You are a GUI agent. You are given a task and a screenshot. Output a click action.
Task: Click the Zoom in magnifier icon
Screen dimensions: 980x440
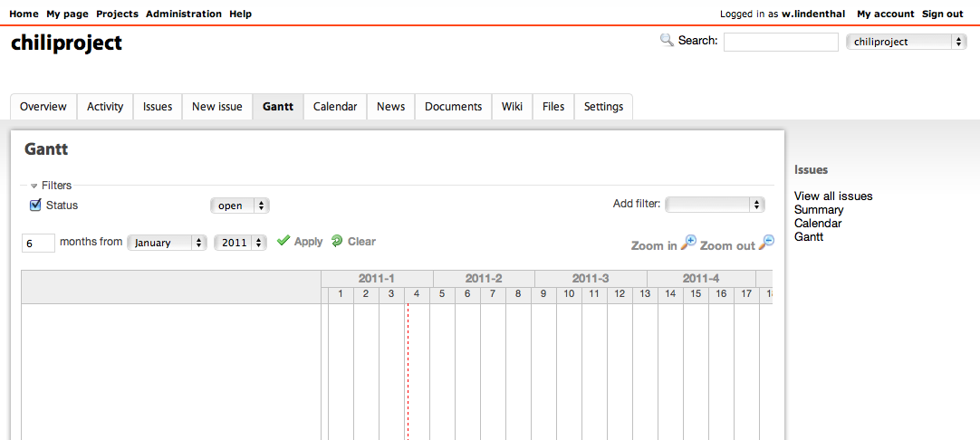pyautogui.click(x=688, y=243)
